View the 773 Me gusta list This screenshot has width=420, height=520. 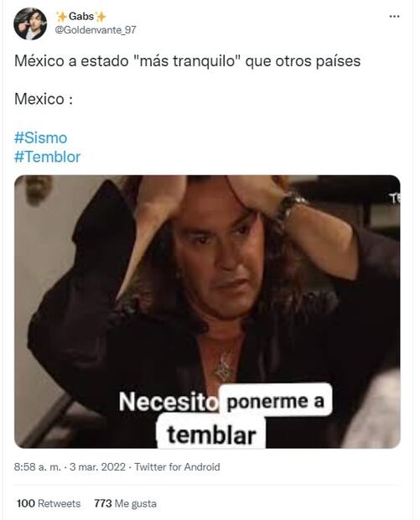(125, 503)
